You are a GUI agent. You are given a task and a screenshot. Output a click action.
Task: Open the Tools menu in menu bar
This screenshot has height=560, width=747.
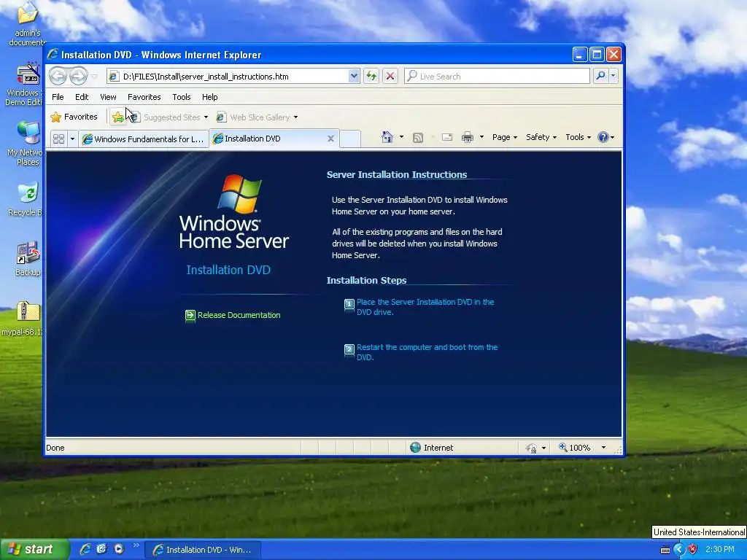tap(182, 97)
